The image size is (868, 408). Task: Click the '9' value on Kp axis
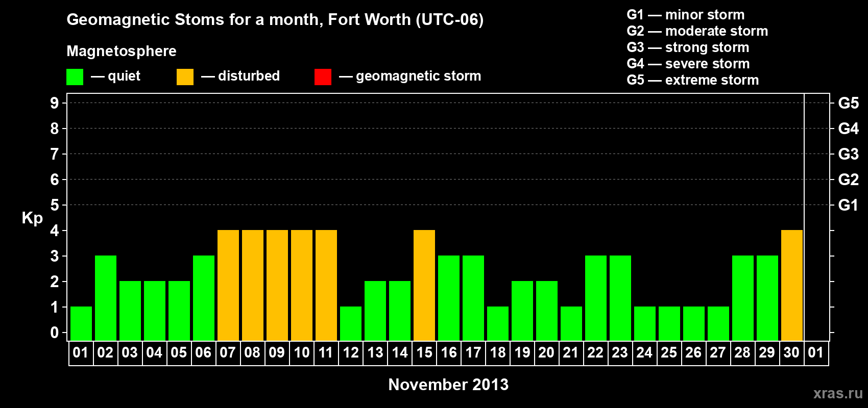pyautogui.click(x=55, y=103)
